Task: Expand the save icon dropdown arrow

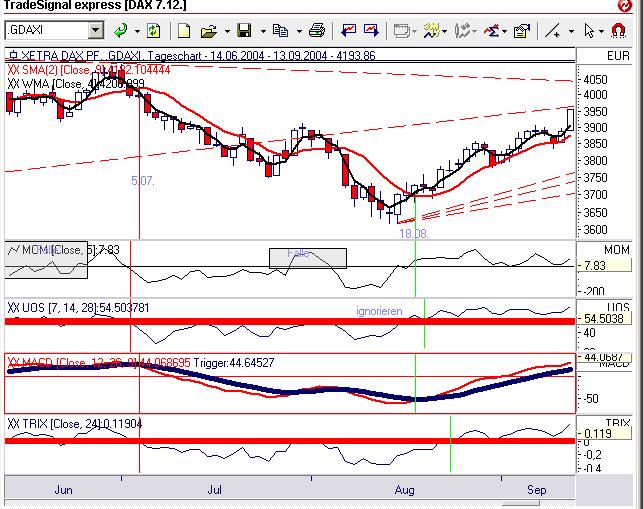Action: pyautogui.click(x=263, y=31)
